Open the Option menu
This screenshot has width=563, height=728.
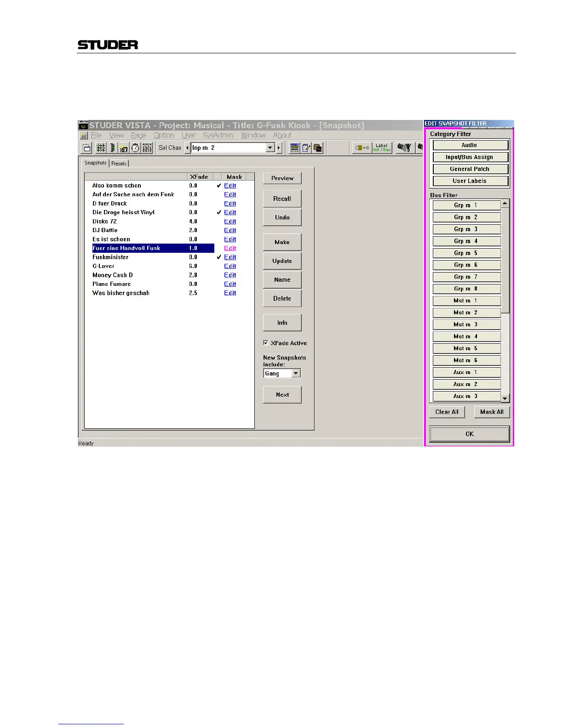164,136
